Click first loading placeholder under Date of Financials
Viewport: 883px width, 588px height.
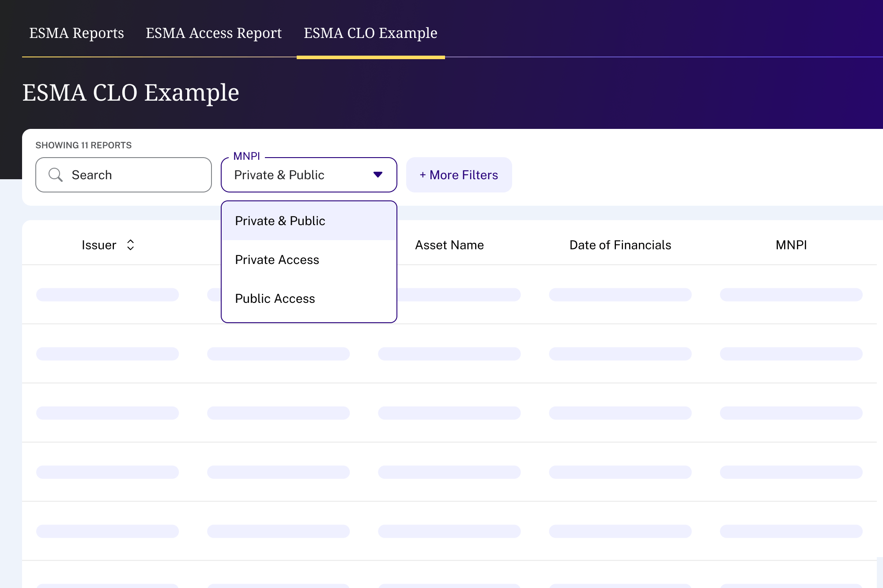[x=620, y=294]
